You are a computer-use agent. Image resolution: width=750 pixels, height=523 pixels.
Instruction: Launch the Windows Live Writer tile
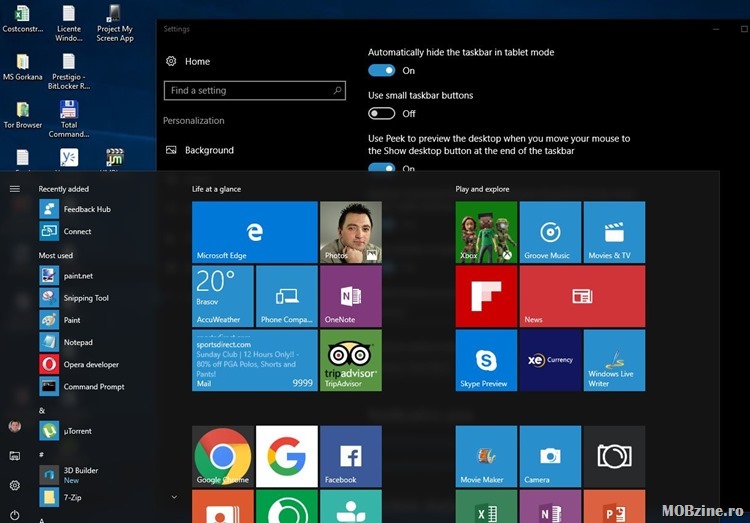pyautogui.click(x=614, y=360)
